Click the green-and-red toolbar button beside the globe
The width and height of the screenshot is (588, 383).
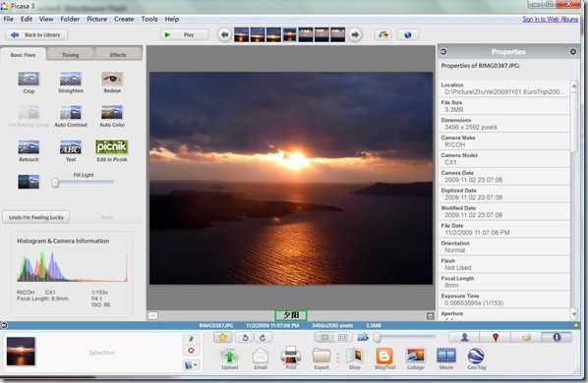(382, 34)
